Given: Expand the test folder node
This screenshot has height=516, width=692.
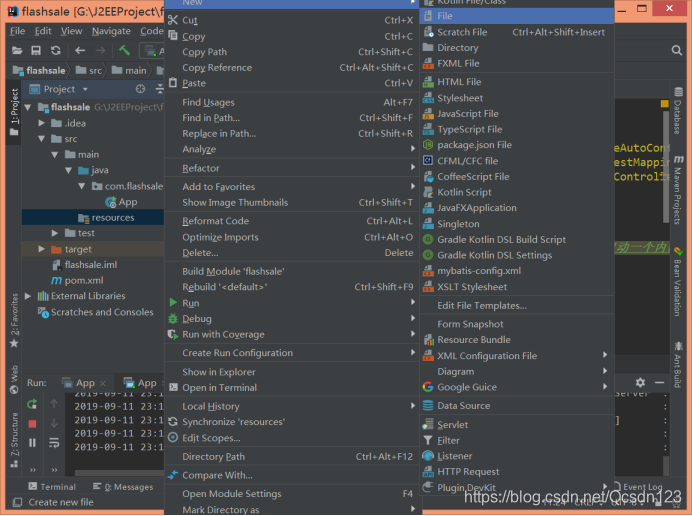Looking at the screenshot, I should (x=55, y=233).
